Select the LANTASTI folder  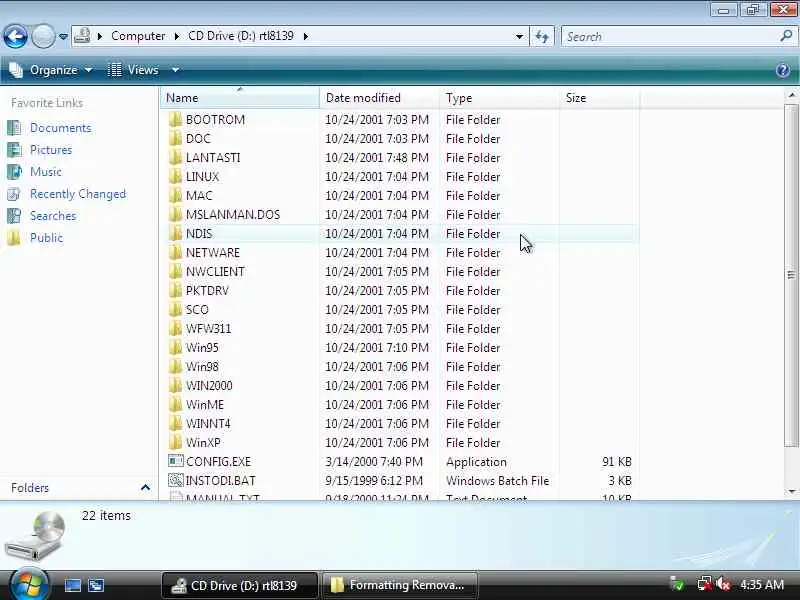click(x=213, y=158)
